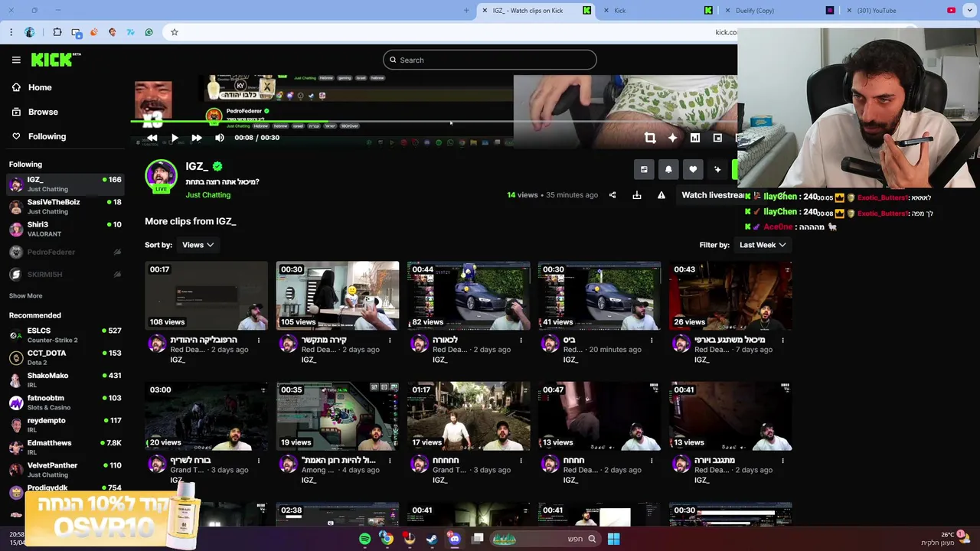Open reydempto recommended channel

[64, 425]
